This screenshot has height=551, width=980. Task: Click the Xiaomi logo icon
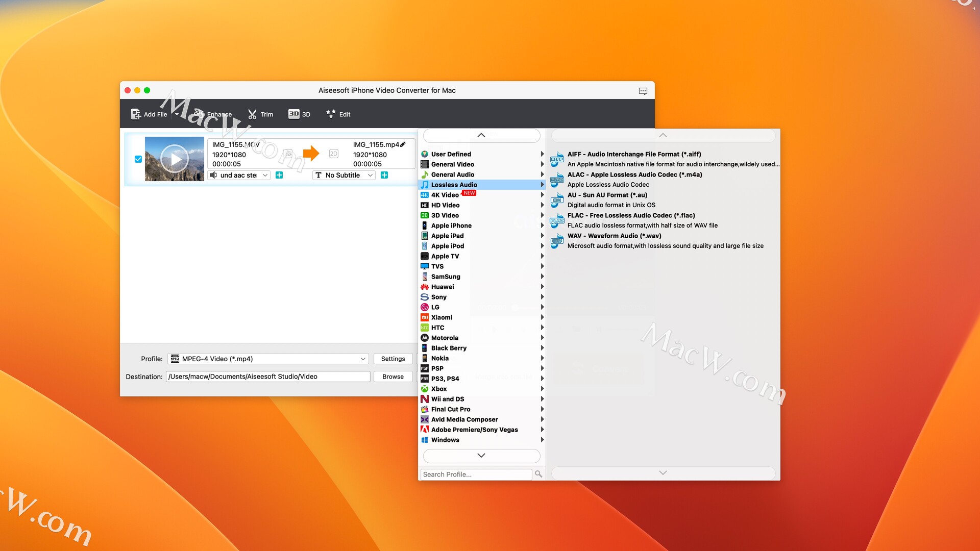pos(425,317)
